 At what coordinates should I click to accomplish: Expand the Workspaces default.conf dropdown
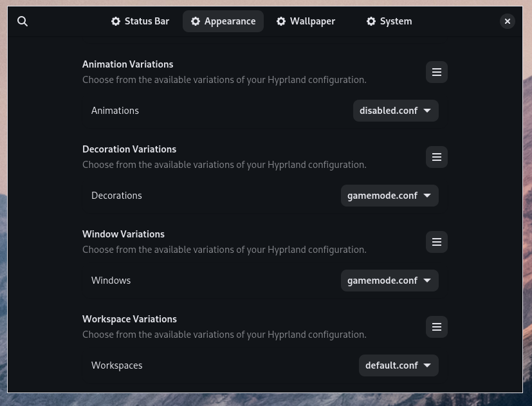pos(398,365)
